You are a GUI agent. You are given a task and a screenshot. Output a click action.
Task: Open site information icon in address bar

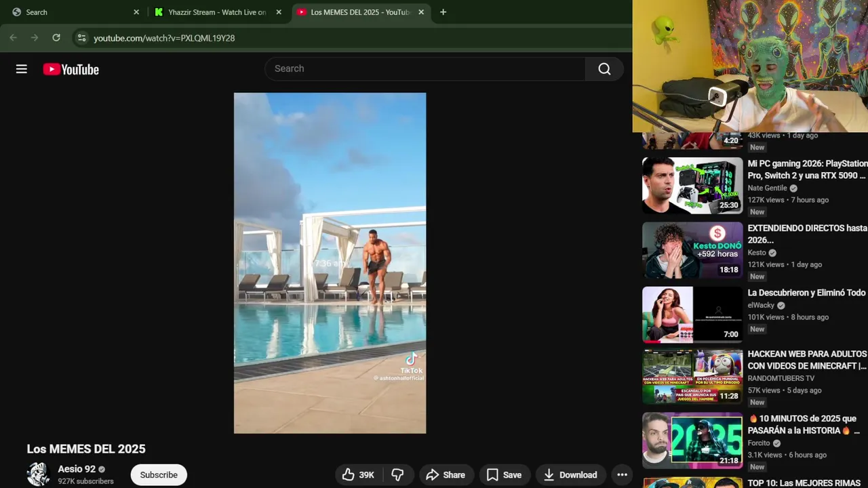tap(81, 38)
